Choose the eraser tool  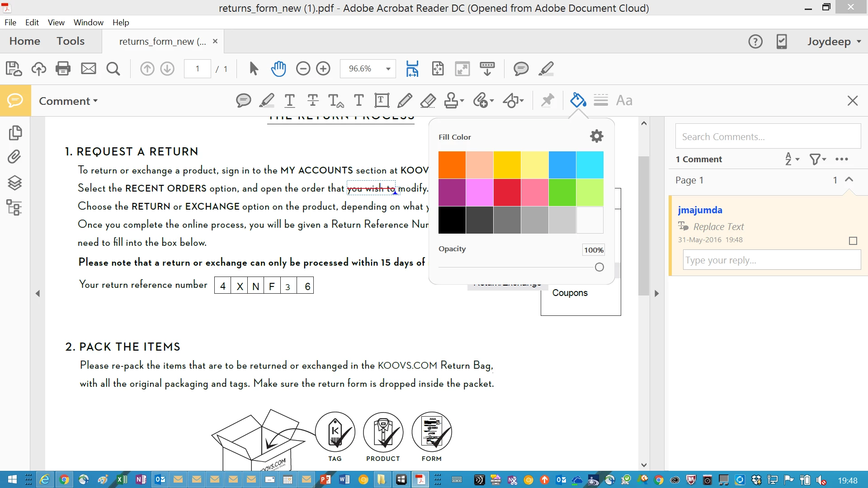pos(428,100)
